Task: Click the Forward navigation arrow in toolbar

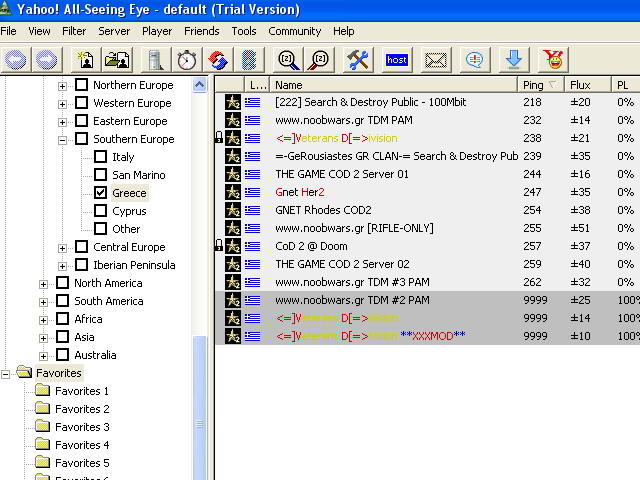Action: (47, 60)
